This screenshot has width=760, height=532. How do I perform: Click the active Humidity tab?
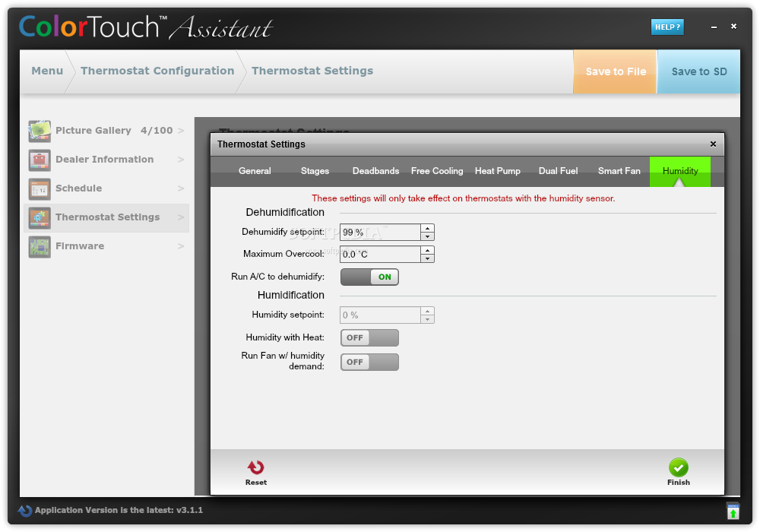(x=680, y=171)
